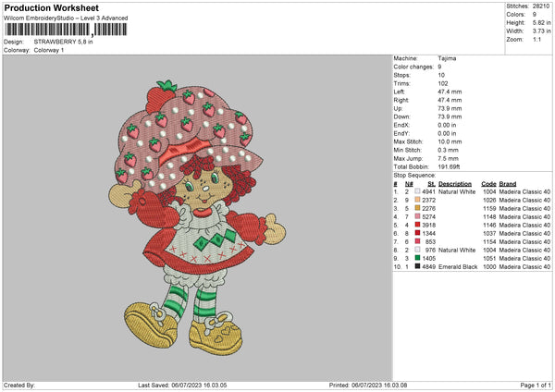Click the Max Stitch value 10.0 mm
555x392 pixels.
tap(450, 141)
